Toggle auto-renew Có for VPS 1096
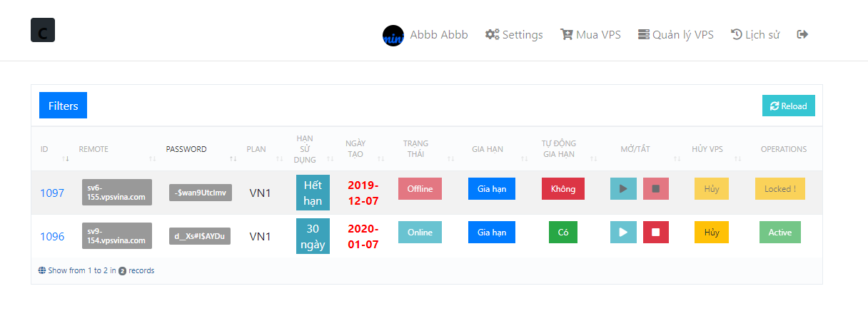868x316 pixels. click(x=563, y=233)
